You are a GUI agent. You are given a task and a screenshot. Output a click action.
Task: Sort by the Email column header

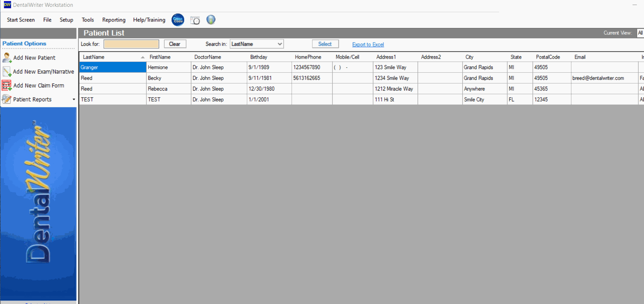point(605,57)
